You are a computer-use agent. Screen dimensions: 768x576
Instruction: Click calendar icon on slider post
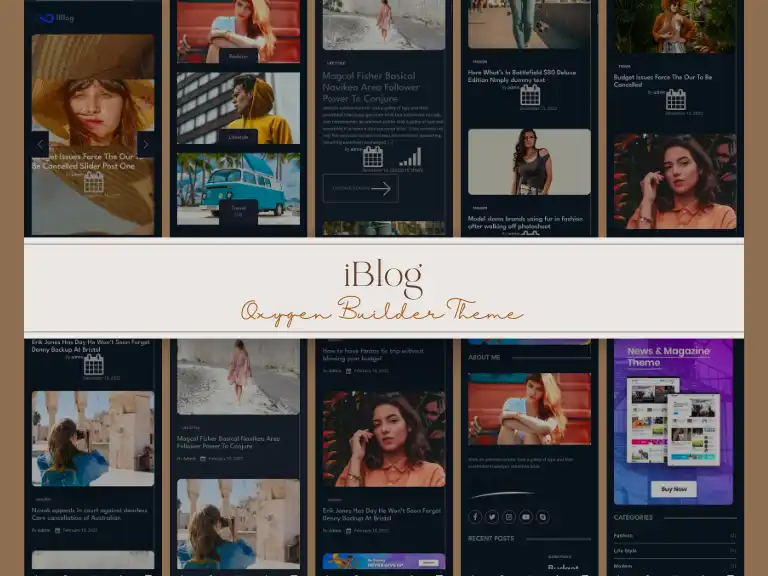[x=93, y=182]
